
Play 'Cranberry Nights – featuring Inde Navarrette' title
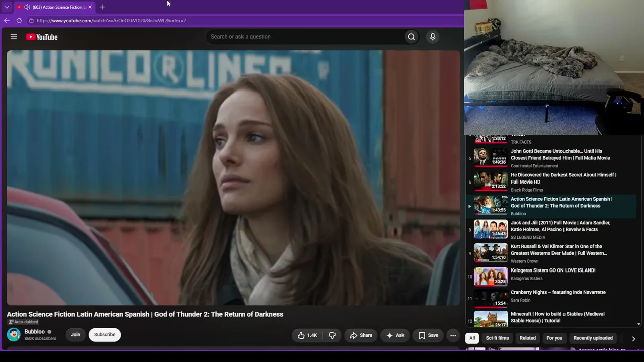[558, 292]
